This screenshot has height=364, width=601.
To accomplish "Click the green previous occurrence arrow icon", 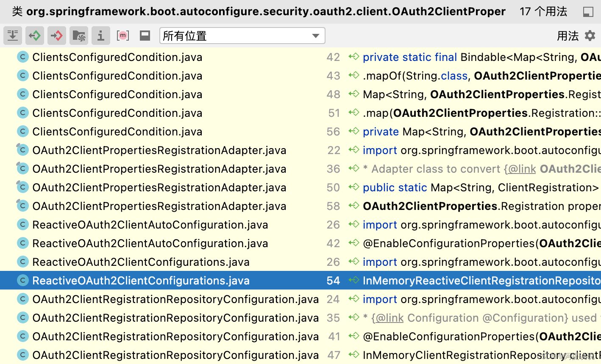I will [35, 36].
